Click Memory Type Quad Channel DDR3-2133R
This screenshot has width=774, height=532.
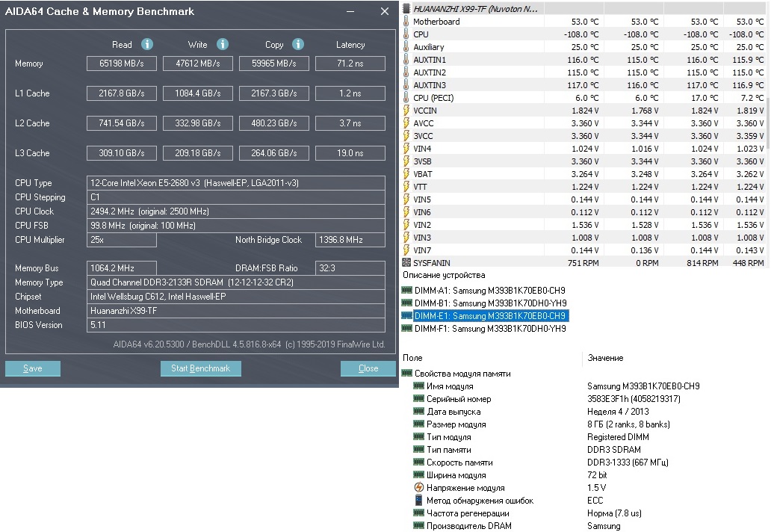pyautogui.click(x=236, y=282)
